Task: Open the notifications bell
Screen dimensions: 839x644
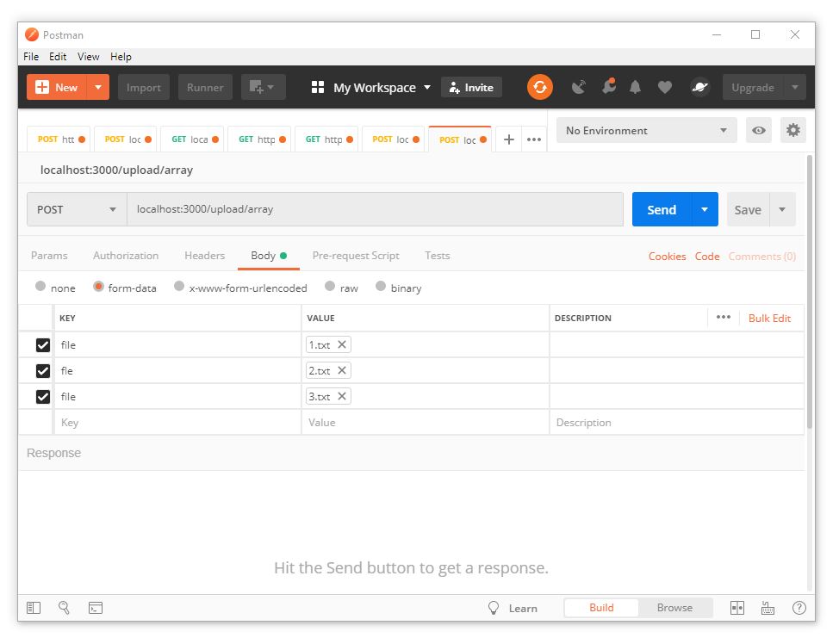Action: (635, 87)
